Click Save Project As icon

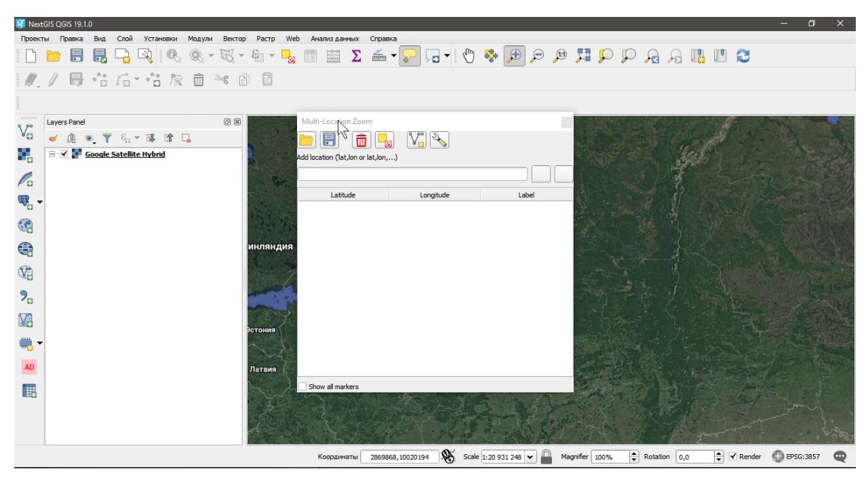[x=100, y=57]
